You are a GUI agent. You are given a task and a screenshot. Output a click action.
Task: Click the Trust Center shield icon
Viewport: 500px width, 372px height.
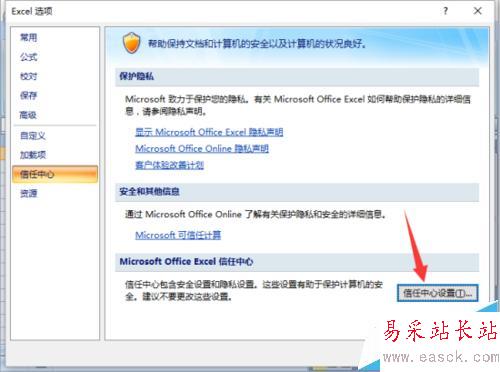pos(132,43)
